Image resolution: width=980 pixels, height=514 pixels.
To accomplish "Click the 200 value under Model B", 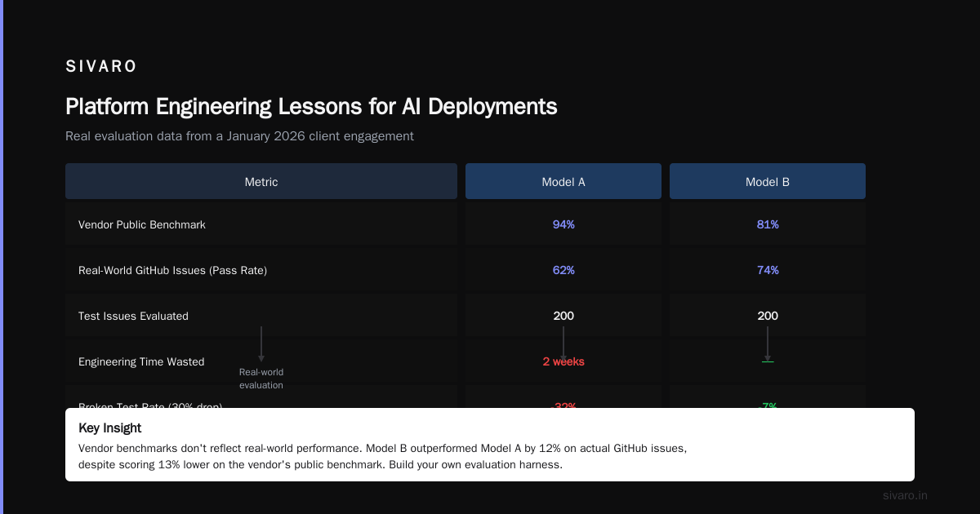I will [768, 316].
